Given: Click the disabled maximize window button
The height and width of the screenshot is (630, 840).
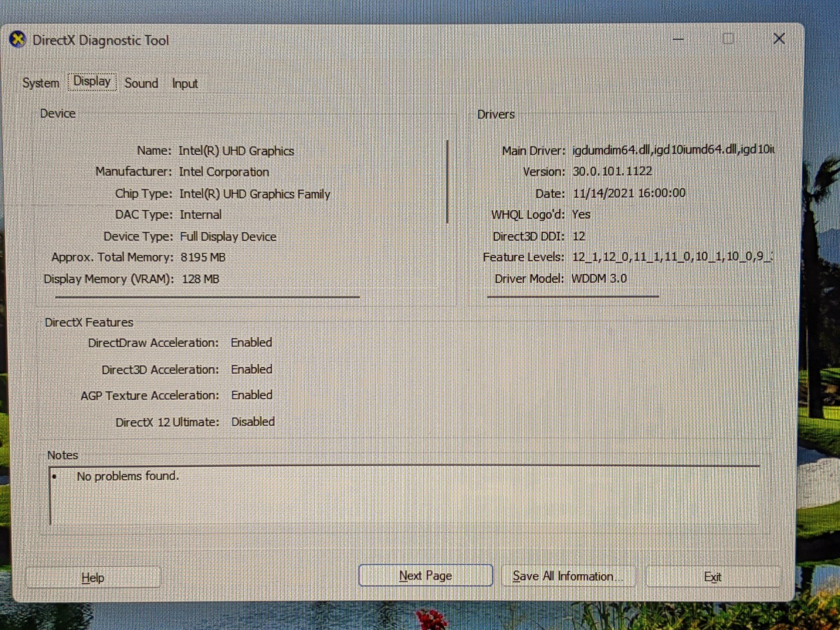Looking at the screenshot, I should [x=728, y=38].
